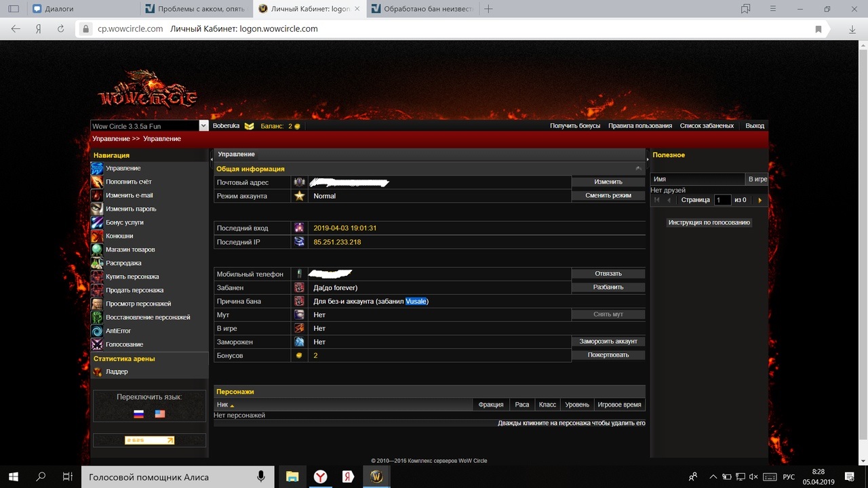Click the microphone icon for Alice

click(x=261, y=476)
